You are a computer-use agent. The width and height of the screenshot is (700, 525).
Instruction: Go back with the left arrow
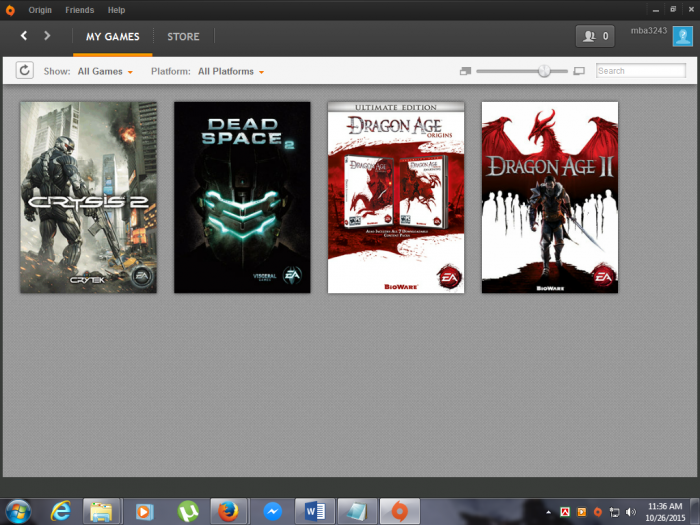pos(24,36)
